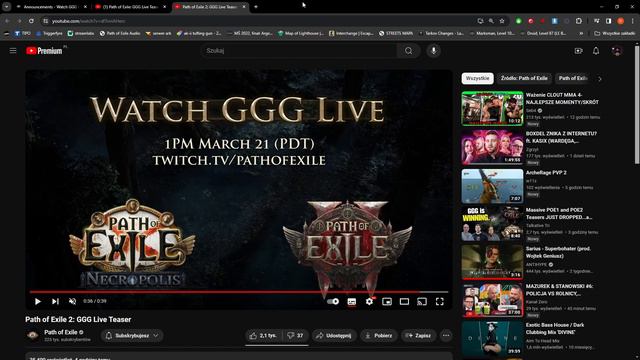Image resolution: width=640 pixels, height=360 pixels.
Task: Open the Path of Exile channel avatar
Action: pos(33,336)
